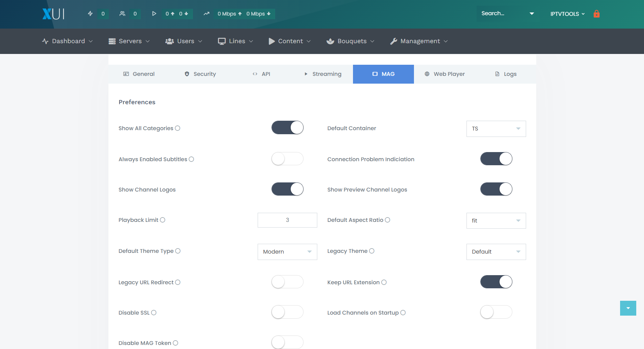Click the open connections count badge
644x349 pixels.
[103, 14]
